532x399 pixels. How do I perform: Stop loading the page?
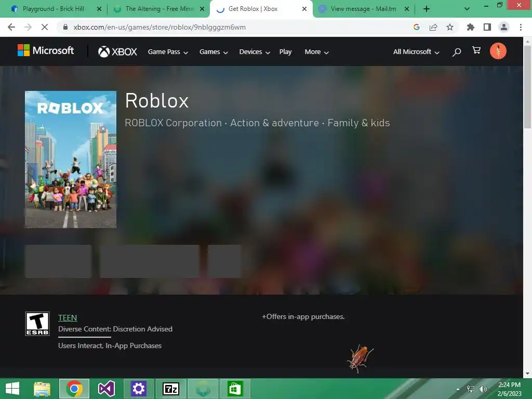[x=45, y=27]
